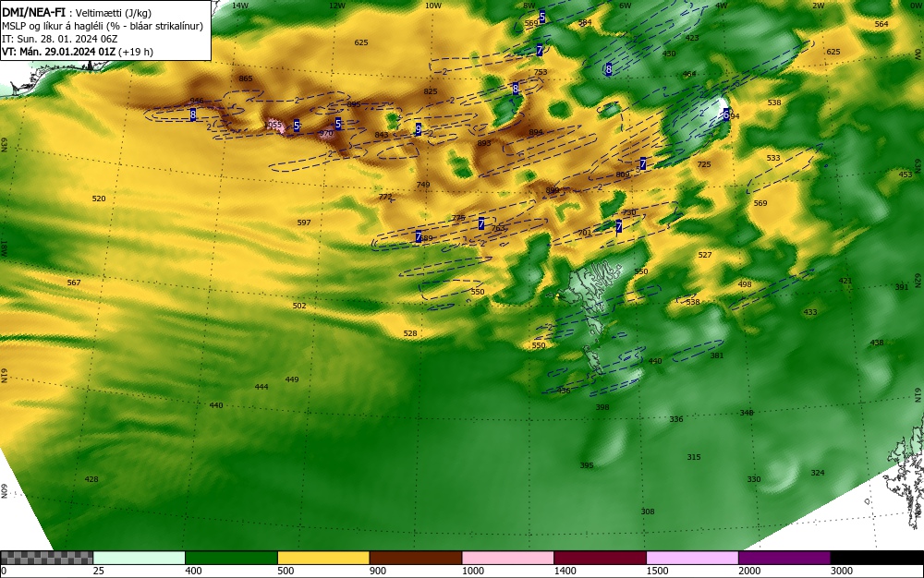This screenshot has width=924, height=578.
Task: Click the map value 324
Action: (818, 473)
